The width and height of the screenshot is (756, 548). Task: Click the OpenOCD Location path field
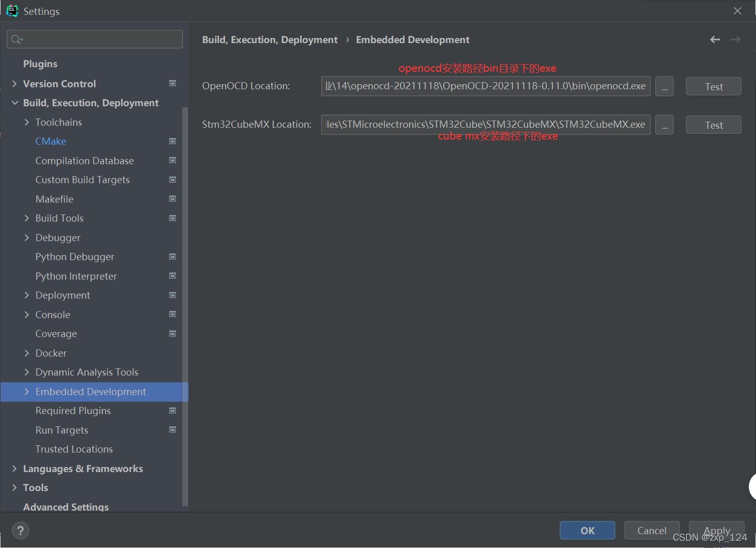pos(486,86)
